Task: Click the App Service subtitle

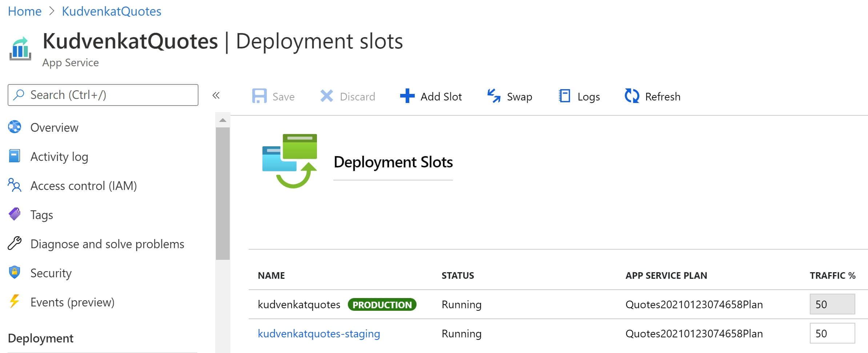Action: pyautogui.click(x=71, y=63)
